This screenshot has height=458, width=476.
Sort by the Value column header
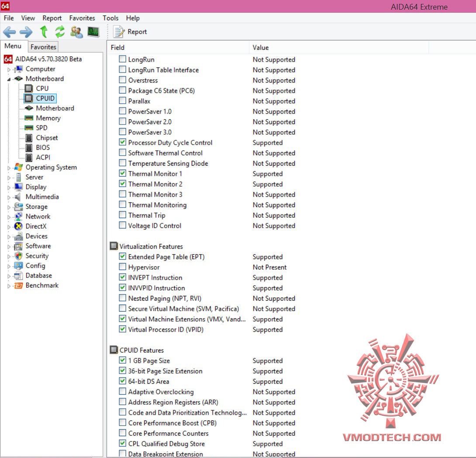[x=339, y=48]
